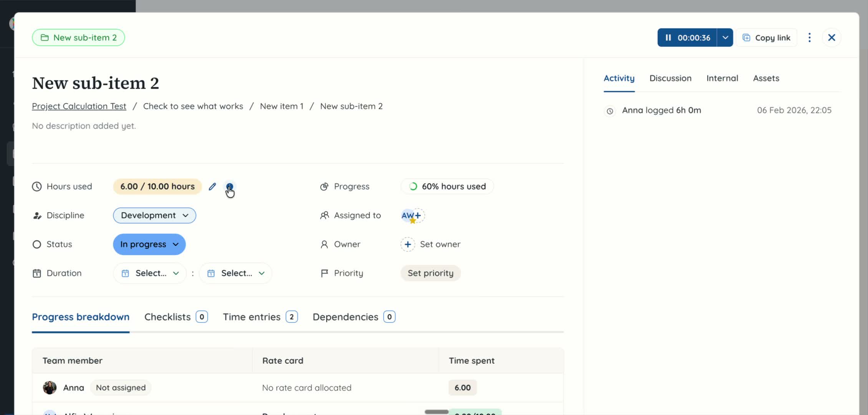The height and width of the screenshot is (415, 868).
Task: Click the 6.00 / 10.00 hours badge
Action: pos(157,186)
